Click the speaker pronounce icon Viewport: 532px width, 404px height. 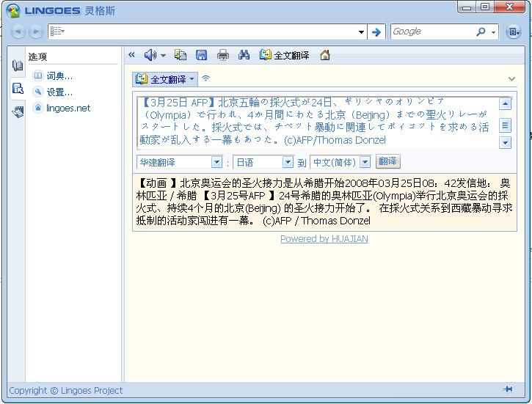(150, 55)
